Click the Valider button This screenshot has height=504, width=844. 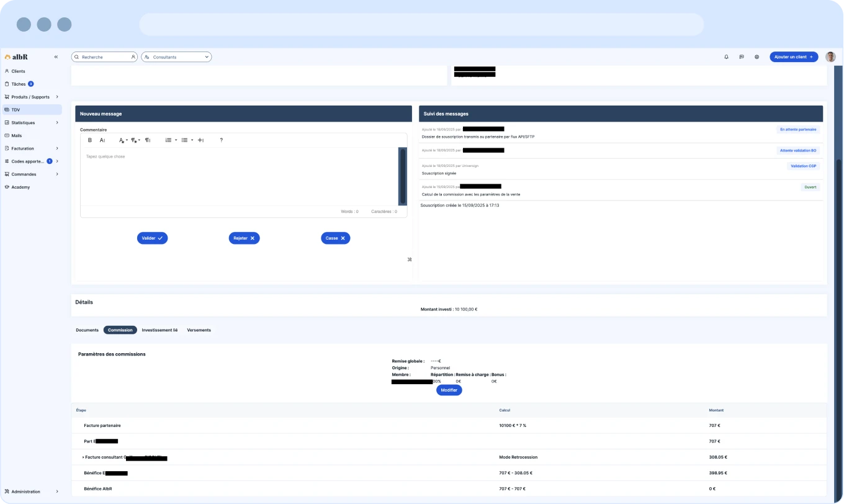pos(152,238)
